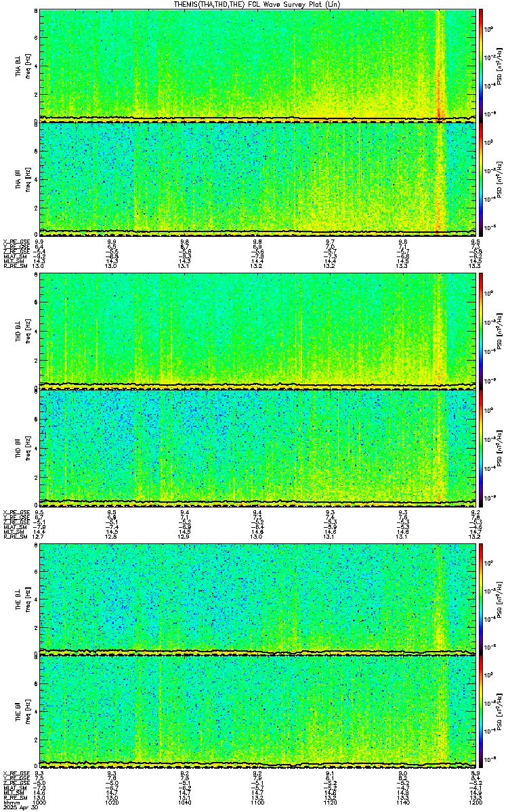Select the THD B-perpendicular freq [Hz] axis label

tap(28, 330)
